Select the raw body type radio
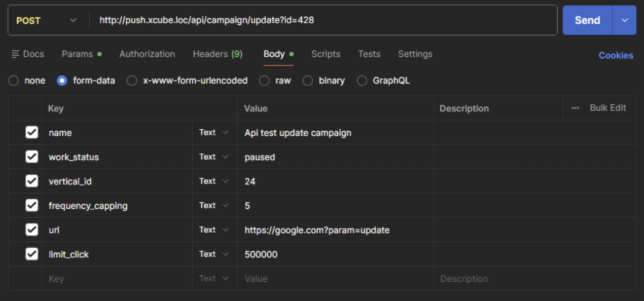644x301 pixels. point(265,80)
